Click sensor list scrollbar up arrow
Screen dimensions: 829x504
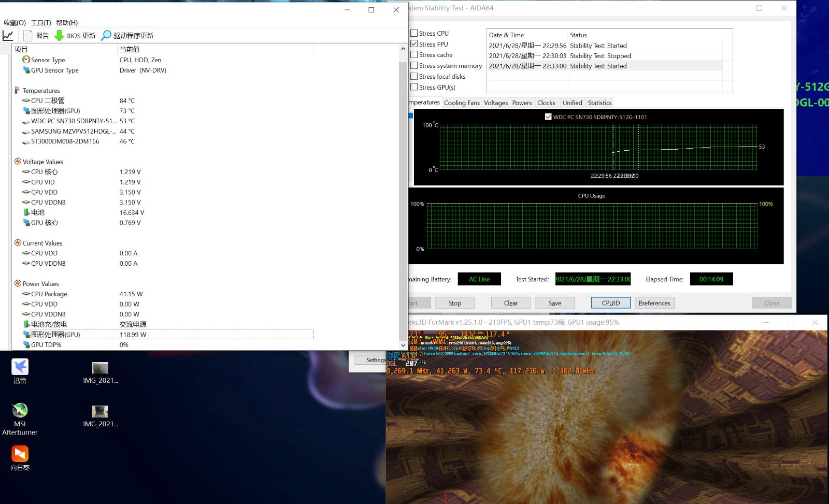tap(403, 49)
